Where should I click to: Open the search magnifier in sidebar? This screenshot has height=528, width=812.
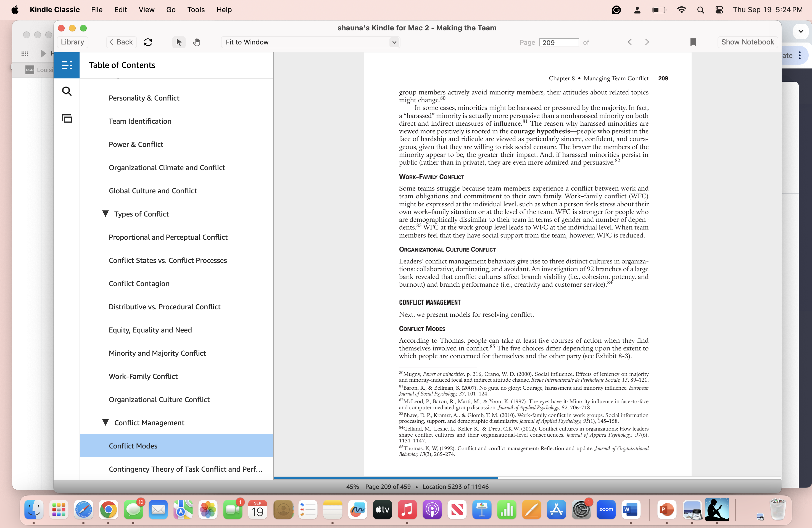click(x=67, y=91)
